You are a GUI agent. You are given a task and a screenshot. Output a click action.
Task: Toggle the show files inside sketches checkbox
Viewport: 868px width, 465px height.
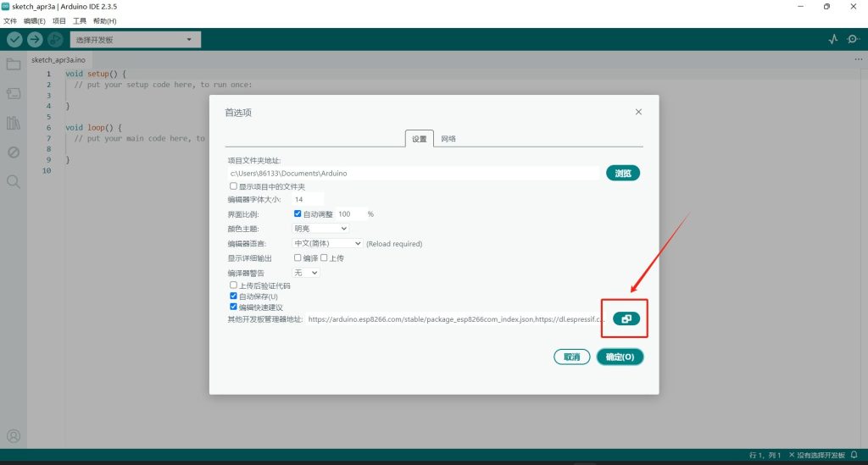(x=233, y=186)
